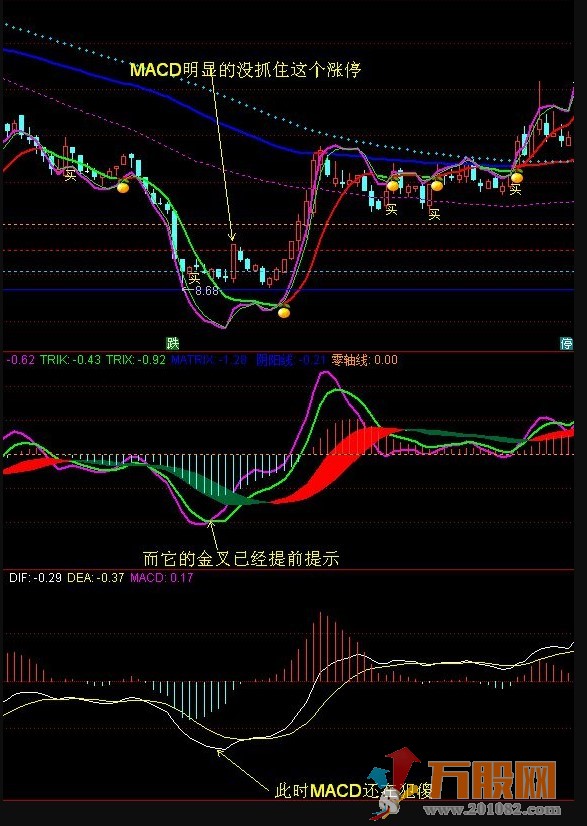Click the cyan 停 marker icon
The image size is (587, 826).
(566, 343)
